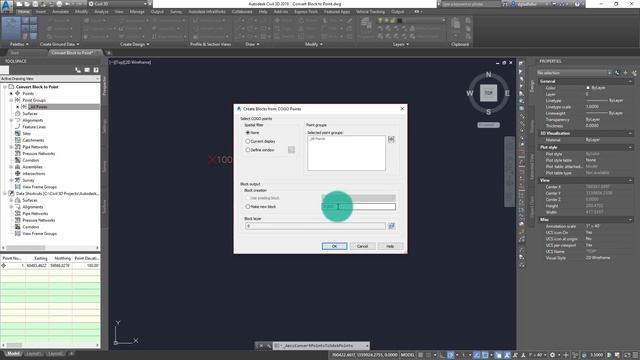This screenshot has width=640, height=360.
Task: Click the Block layer text field
Action: point(316,226)
